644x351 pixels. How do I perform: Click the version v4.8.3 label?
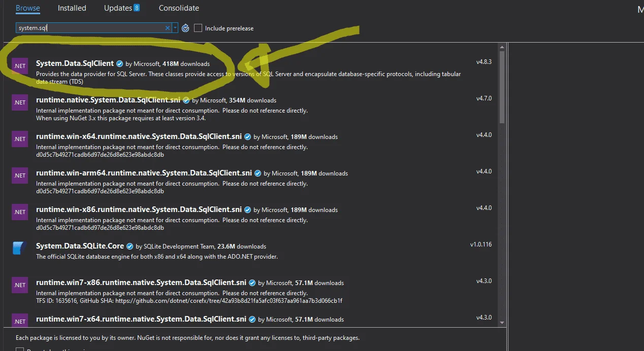pyautogui.click(x=484, y=62)
